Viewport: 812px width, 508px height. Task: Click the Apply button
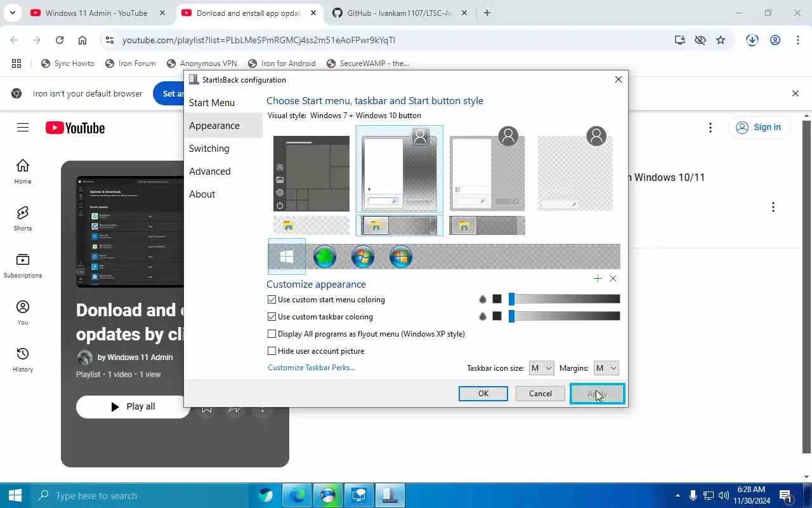coord(598,394)
